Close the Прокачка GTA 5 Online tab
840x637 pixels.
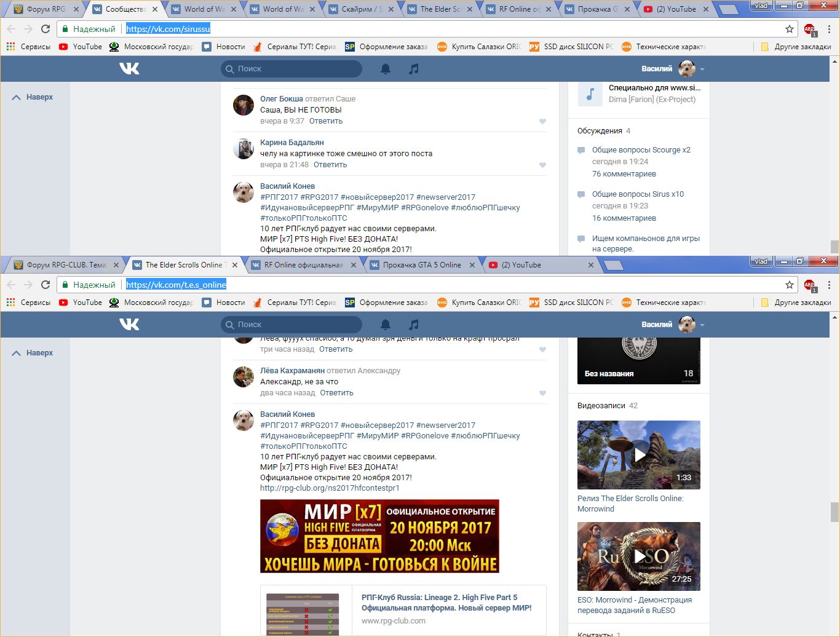472,265
